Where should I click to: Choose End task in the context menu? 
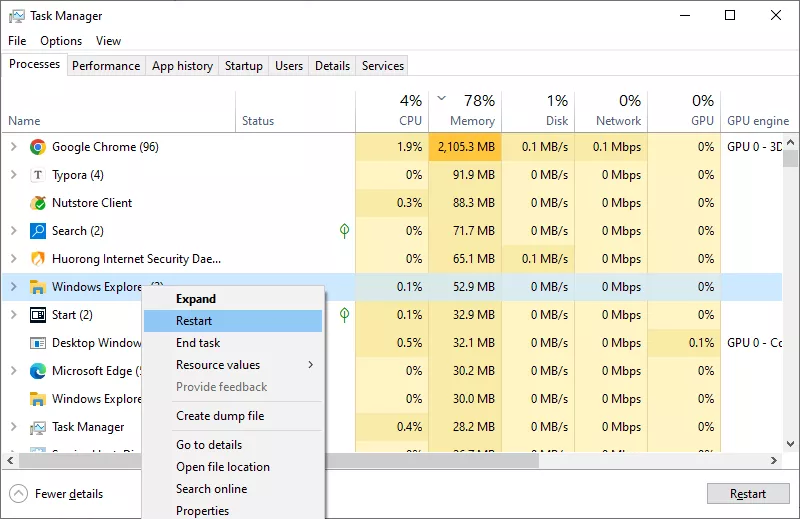tap(233, 343)
